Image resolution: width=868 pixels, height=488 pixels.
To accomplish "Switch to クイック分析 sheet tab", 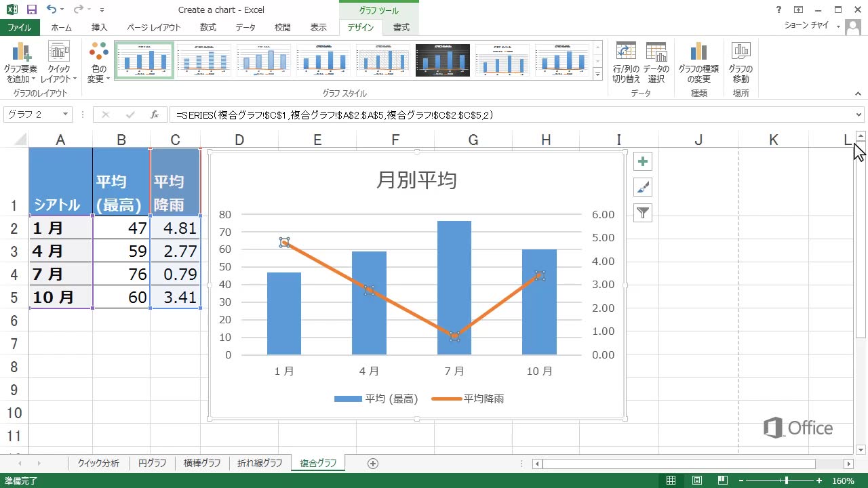I will coord(99,464).
